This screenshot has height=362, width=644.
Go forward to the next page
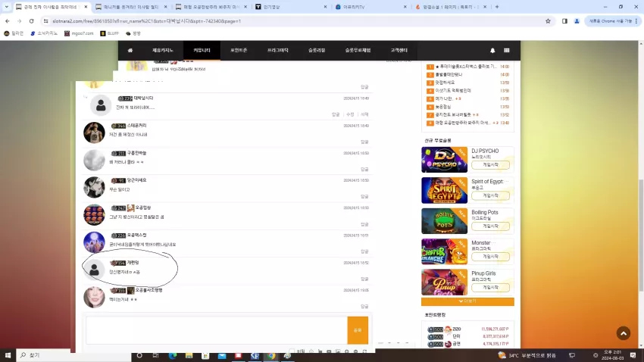19,21
